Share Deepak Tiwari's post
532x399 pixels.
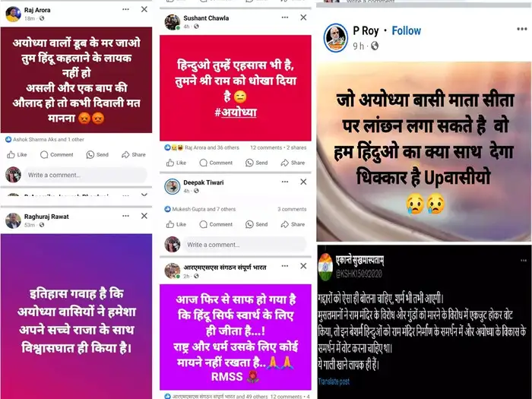[x=293, y=224]
